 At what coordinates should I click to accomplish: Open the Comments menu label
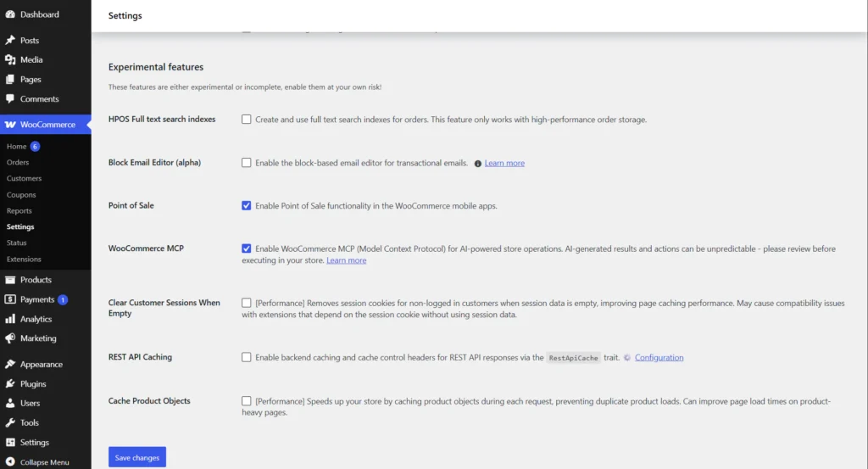[x=39, y=99]
